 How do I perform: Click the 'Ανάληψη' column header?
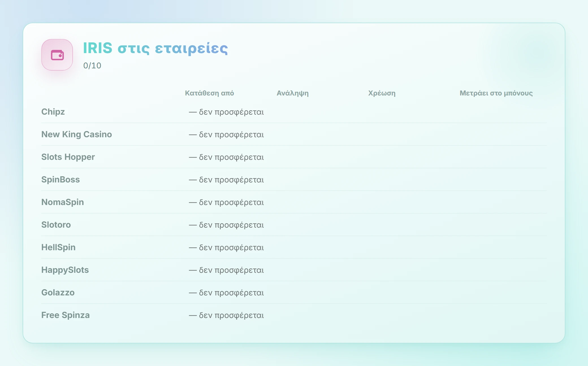(293, 93)
